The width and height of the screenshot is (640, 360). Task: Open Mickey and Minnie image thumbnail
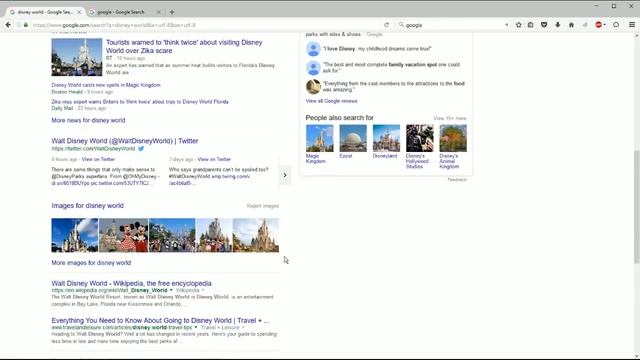tap(124, 235)
